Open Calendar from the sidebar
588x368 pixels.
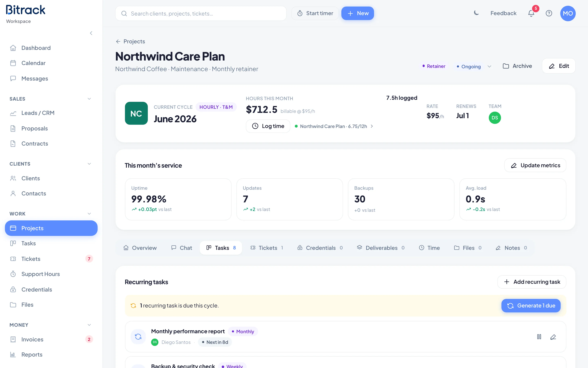[x=51, y=63]
